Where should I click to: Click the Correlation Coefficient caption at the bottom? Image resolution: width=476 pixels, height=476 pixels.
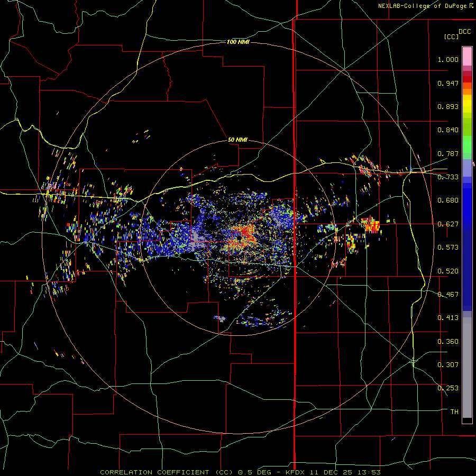pos(240,472)
